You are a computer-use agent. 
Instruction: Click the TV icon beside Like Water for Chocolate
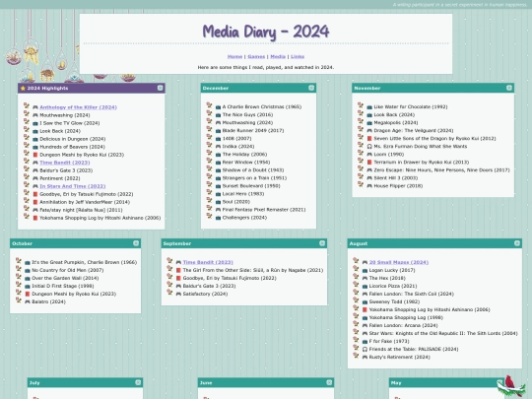[369, 106]
